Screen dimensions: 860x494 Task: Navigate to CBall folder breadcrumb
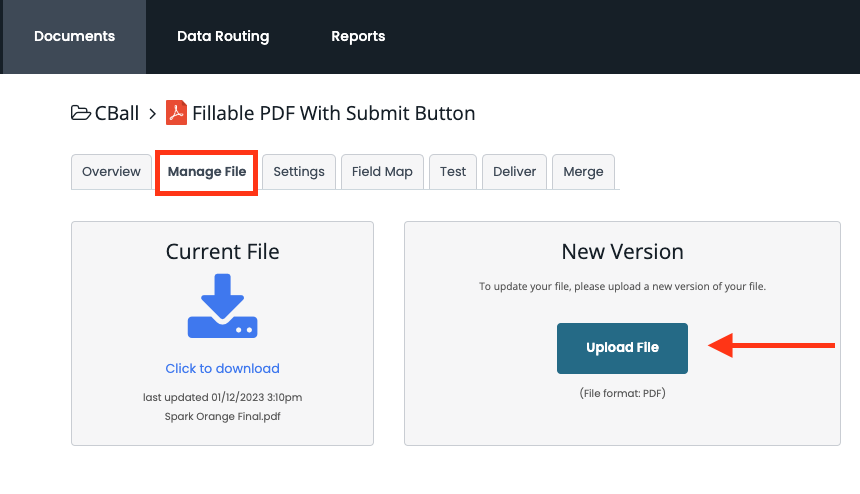[x=117, y=113]
